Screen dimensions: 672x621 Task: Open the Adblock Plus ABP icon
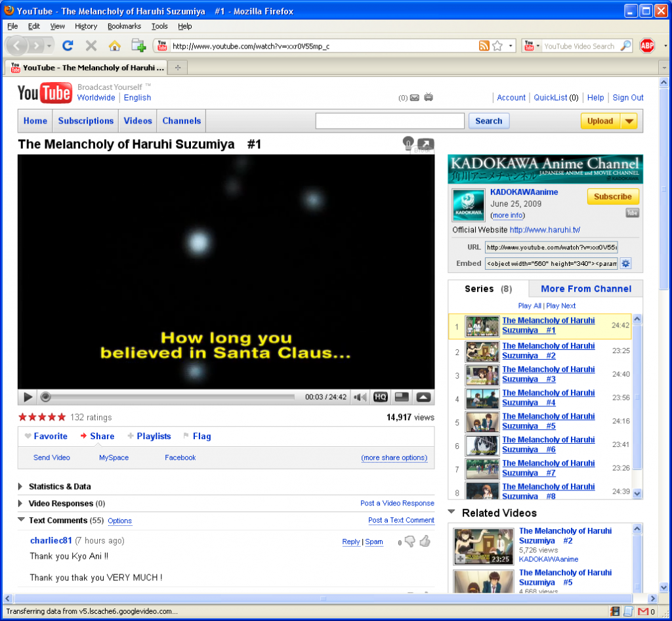point(646,45)
